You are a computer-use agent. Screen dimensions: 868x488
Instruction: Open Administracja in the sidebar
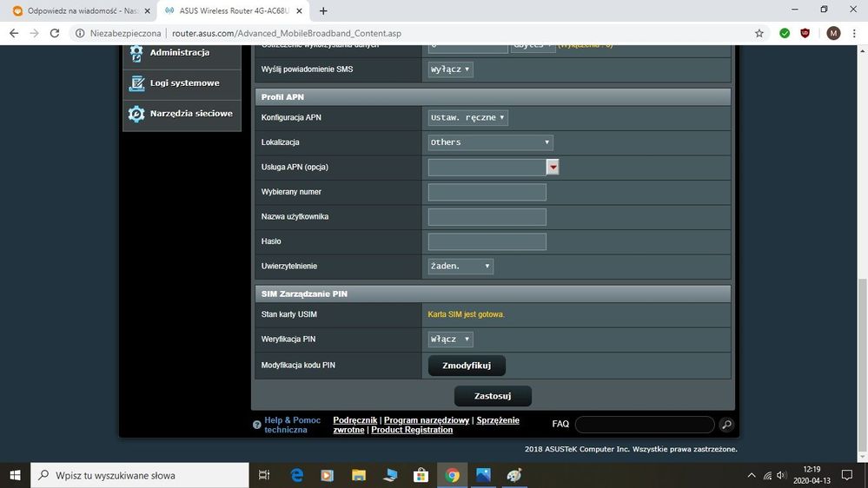coord(181,53)
